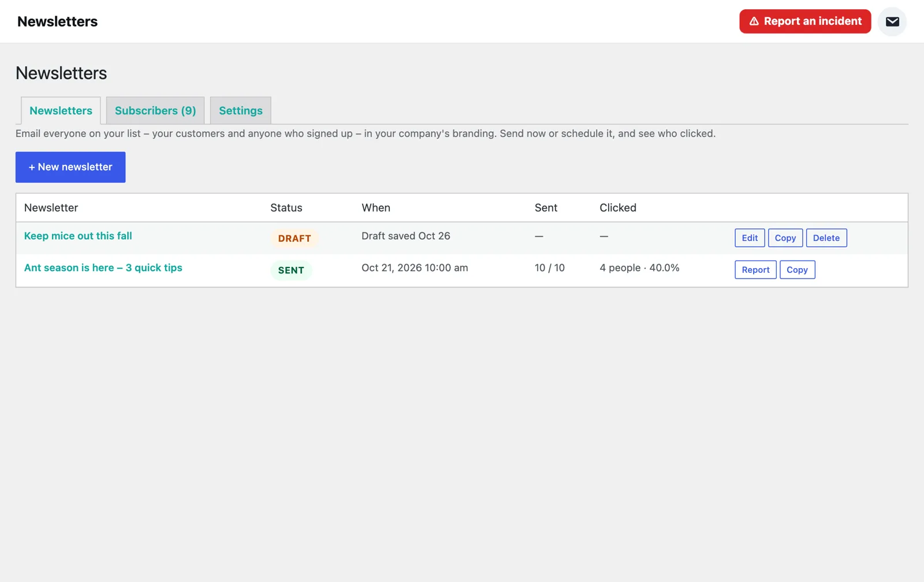
Task: Open the Subscribers (9) tab
Action: point(155,110)
